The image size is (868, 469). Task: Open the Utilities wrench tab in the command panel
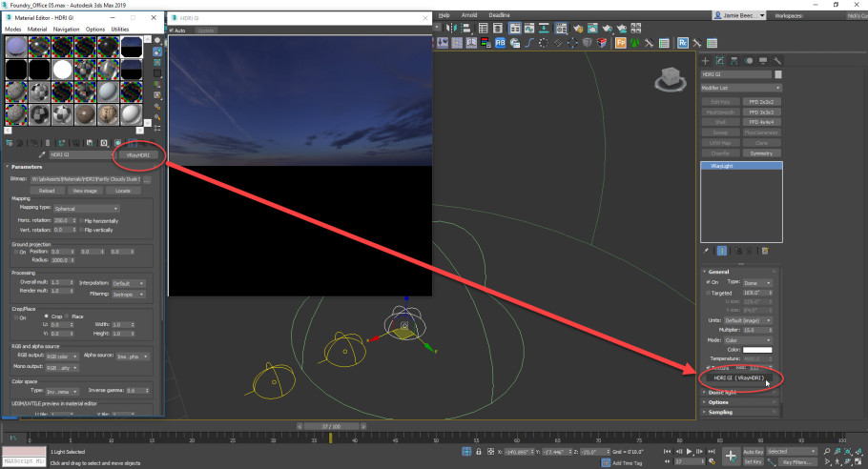point(777,61)
